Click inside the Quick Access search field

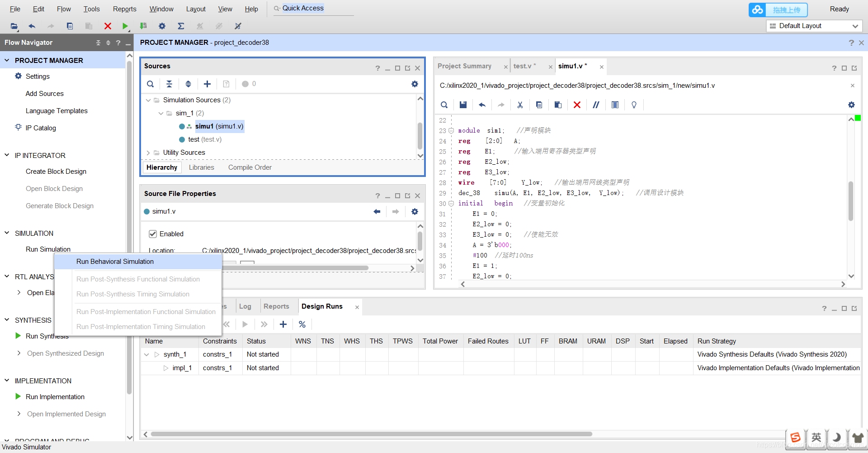(x=312, y=8)
